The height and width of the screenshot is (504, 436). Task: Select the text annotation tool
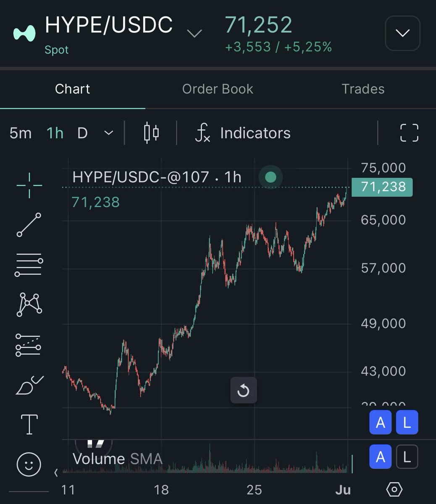pos(29,424)
